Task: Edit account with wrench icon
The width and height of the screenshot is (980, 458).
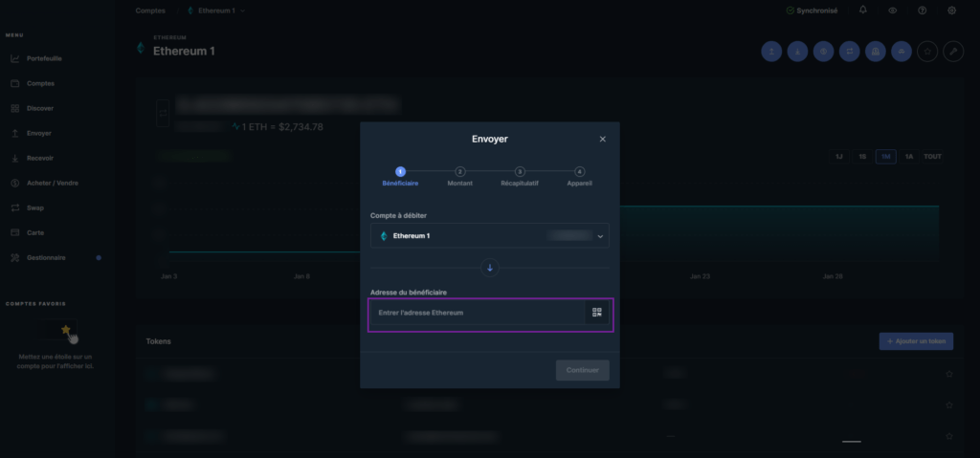Action: click(x=953, y=52)
